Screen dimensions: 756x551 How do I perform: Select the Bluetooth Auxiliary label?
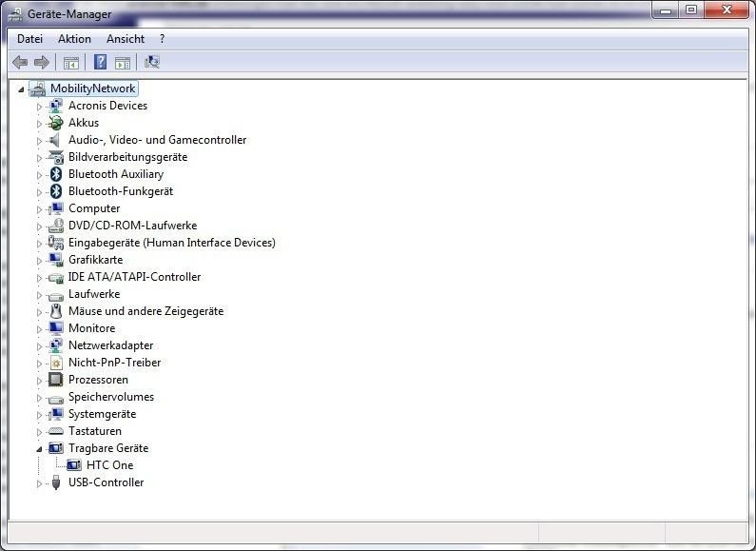(x=116, y=174)
